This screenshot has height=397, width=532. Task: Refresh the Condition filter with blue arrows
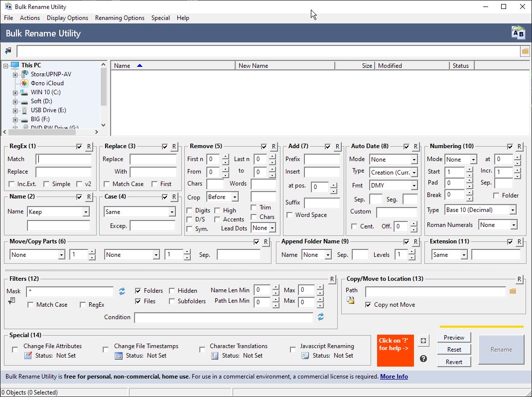coord(321,317)
